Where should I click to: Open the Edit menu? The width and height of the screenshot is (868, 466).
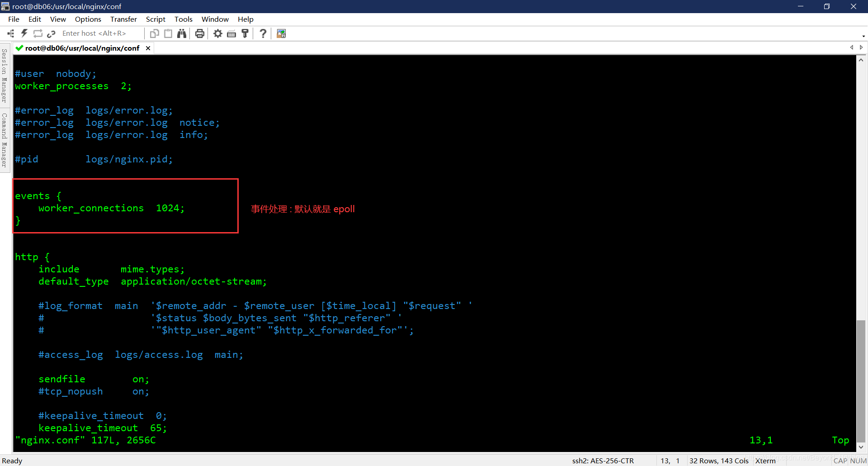pos(35,19)
